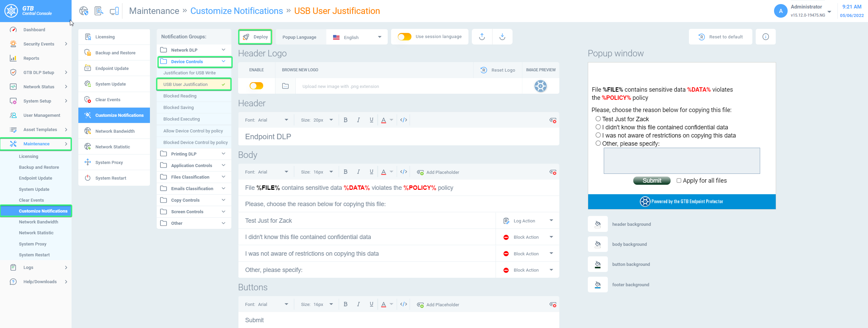Enable the Header Logo toggle
The width and height of the screenshot is (868, 328).
click(256, 86)
